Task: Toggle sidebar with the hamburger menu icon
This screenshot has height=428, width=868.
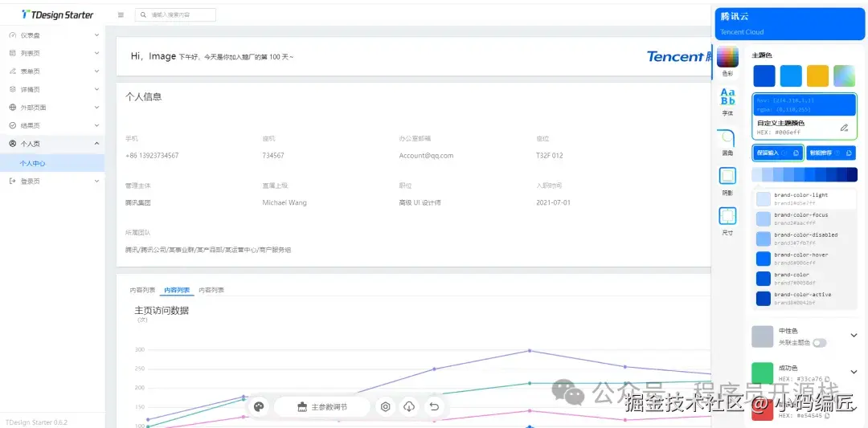Action: click(x=121, y=15)
